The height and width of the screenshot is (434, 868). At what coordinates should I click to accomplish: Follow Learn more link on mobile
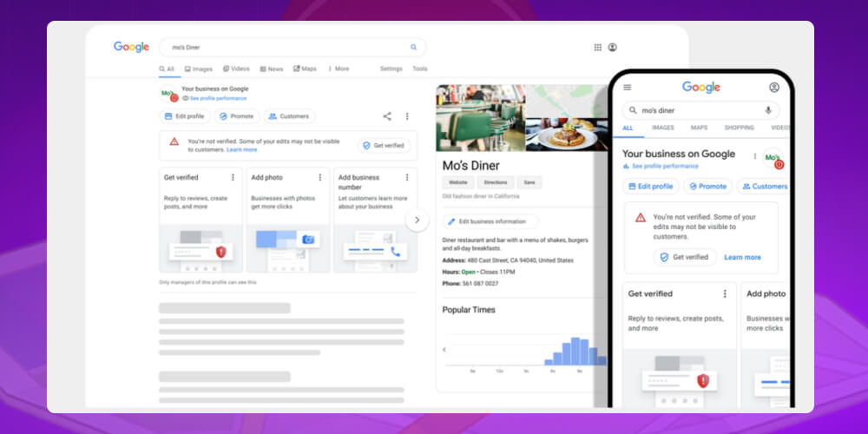(742, 258)
